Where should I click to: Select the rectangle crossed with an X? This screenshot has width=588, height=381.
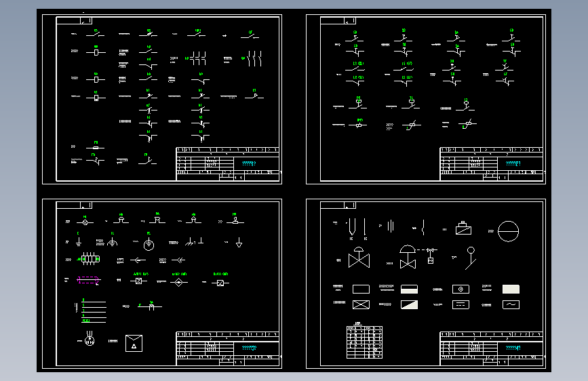[x=361, y=304]
